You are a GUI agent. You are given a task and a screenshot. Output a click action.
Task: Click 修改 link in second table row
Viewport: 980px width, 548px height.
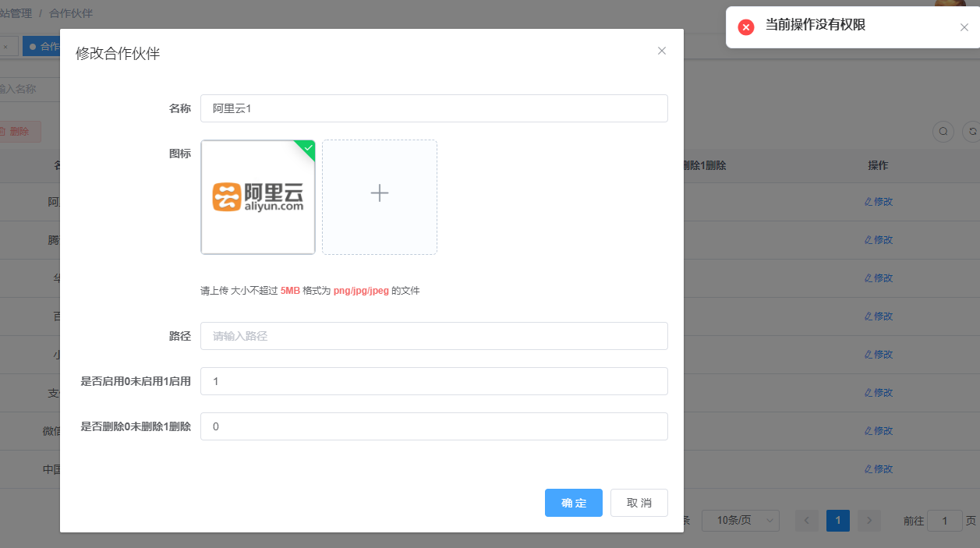pyautogui.click(x=879, y=239)
